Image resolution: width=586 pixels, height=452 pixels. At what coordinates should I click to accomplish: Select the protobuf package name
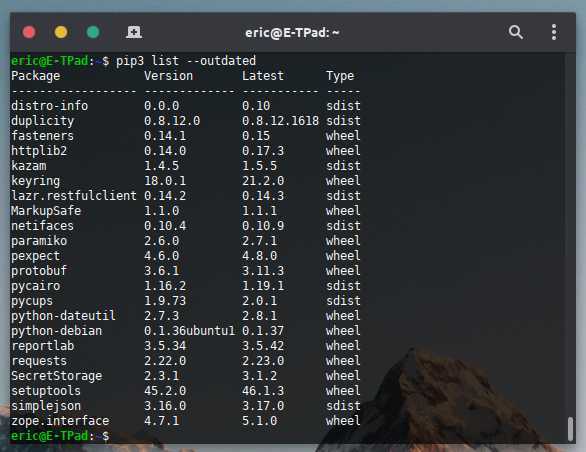click(x=39, y=271)
